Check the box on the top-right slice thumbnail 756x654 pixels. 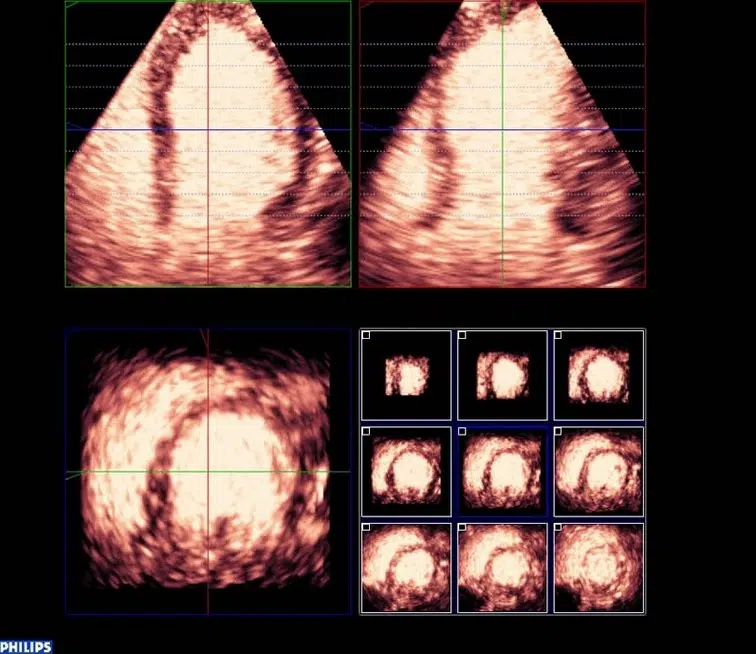coord(558,336)
